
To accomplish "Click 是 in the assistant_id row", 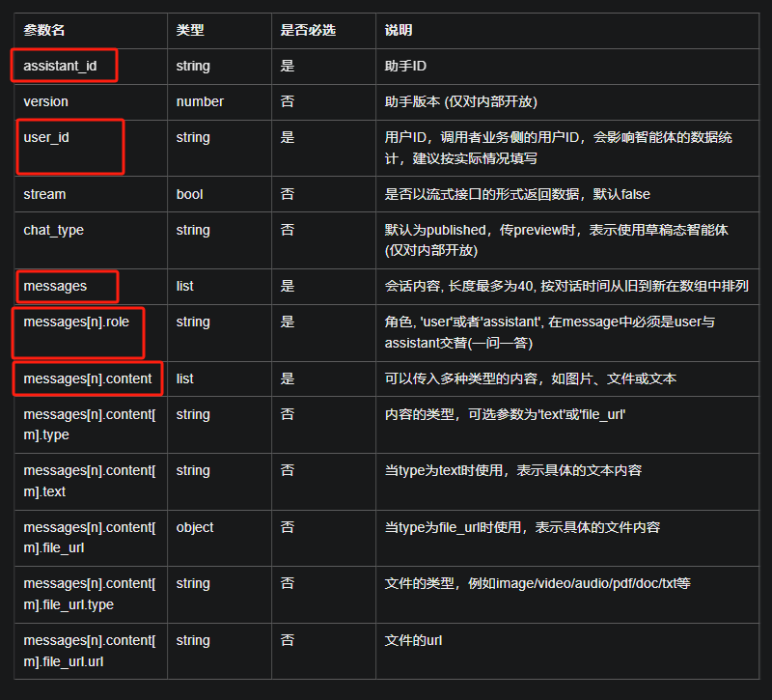I will click(x=288, y=66).
